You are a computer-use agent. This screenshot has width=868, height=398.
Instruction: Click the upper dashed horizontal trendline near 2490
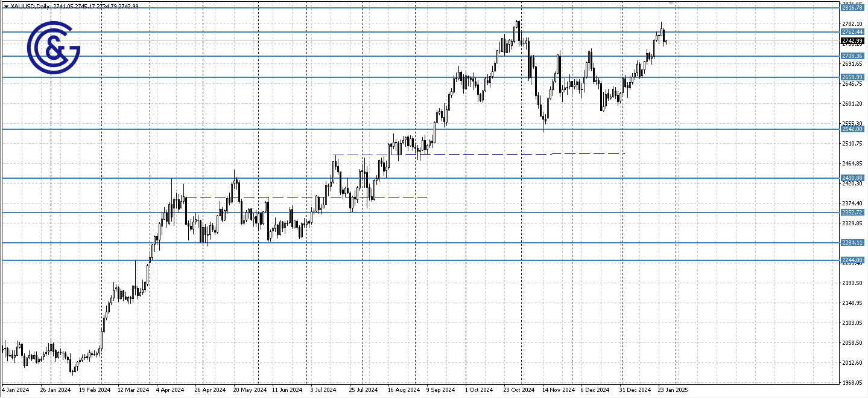tap(483, 154)
